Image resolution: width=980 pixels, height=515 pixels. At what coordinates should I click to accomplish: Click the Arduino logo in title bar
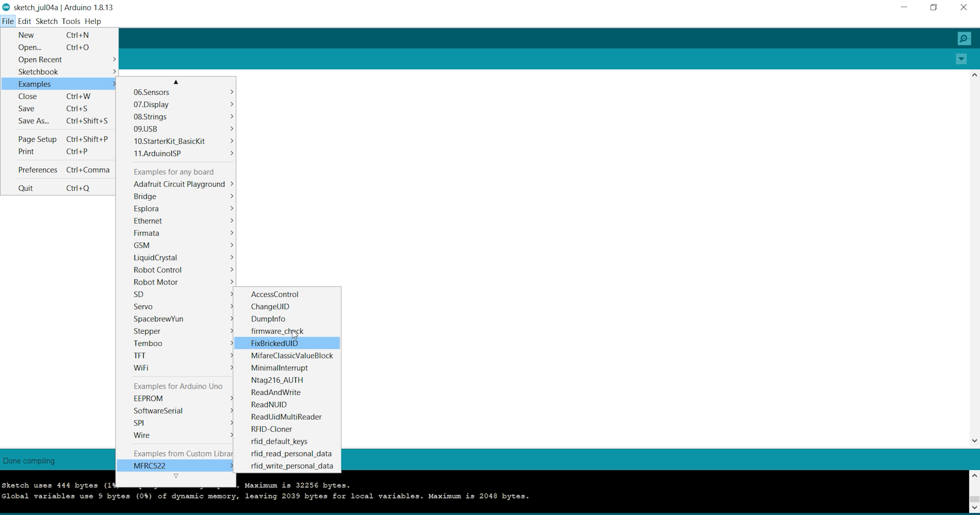coord(6,7)
